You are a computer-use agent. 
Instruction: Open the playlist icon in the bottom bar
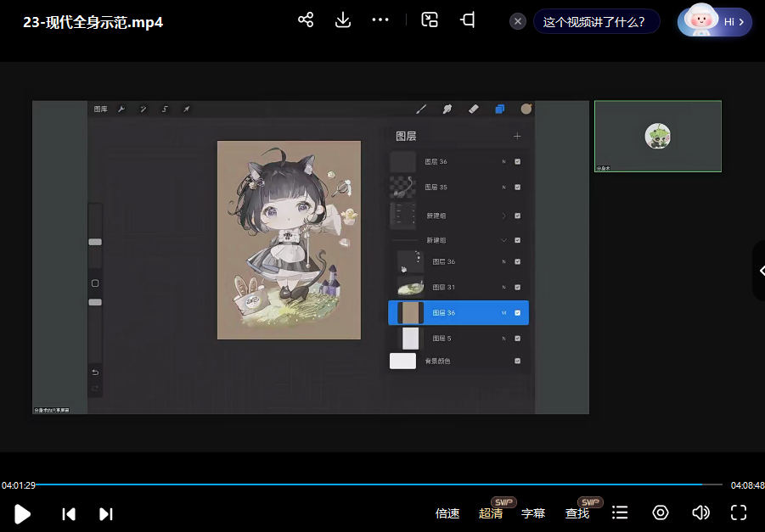620,512
